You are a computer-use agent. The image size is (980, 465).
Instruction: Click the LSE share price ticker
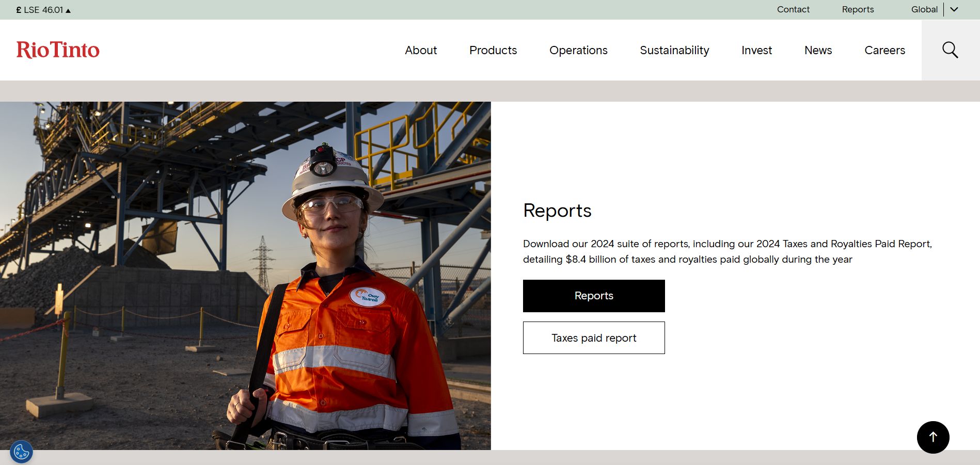[x=39, y=9]
